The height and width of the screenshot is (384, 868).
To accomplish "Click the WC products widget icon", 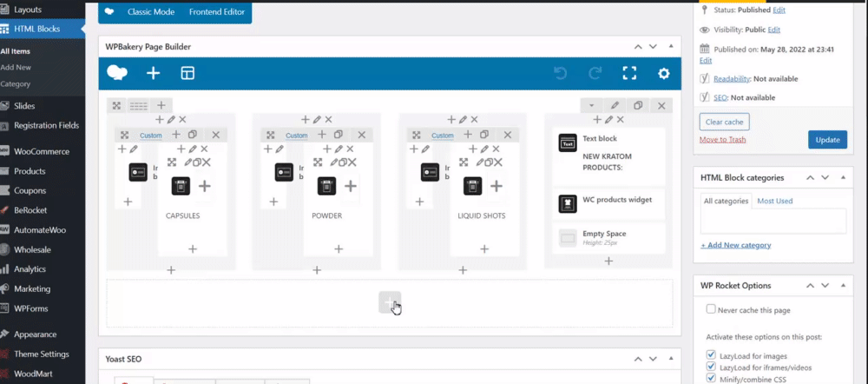I will 568,203.
